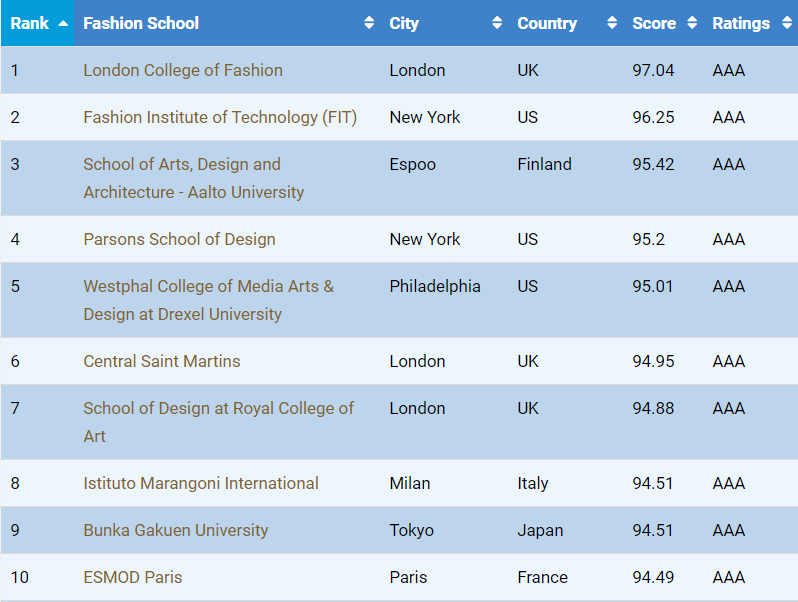Click 94.51 score in Bunka Gakuen row
Viewport: 798px width, 602px height.
click(x=653, y=530)
